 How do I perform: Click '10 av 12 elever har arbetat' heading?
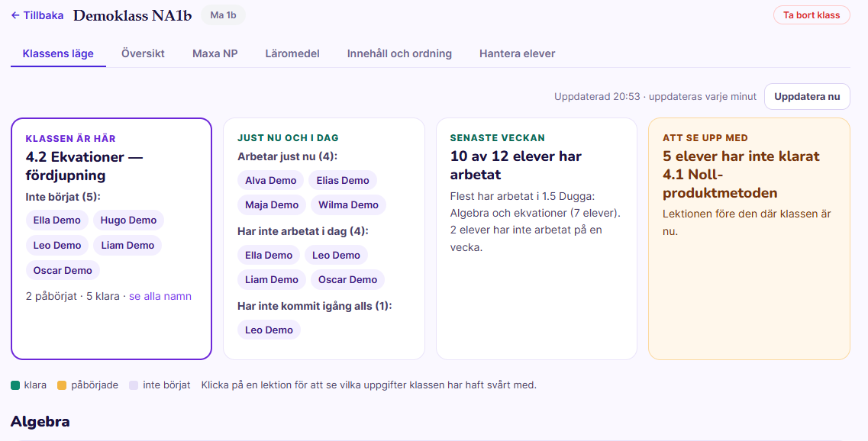(x=516, y=165)
